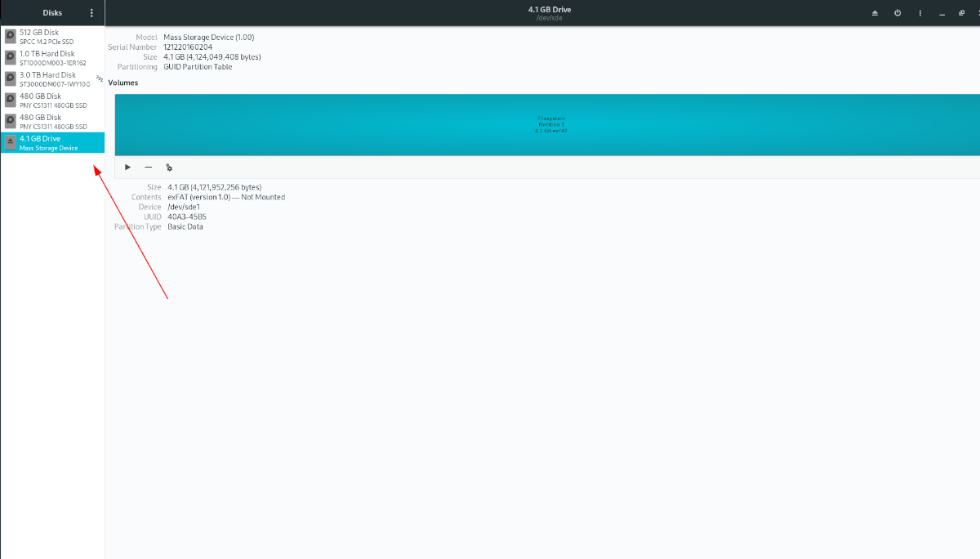Viewport: 980px width, 559px height.
Task: Click the 3.0 TB Hard Disk drive icon
Action: [9, 78]
